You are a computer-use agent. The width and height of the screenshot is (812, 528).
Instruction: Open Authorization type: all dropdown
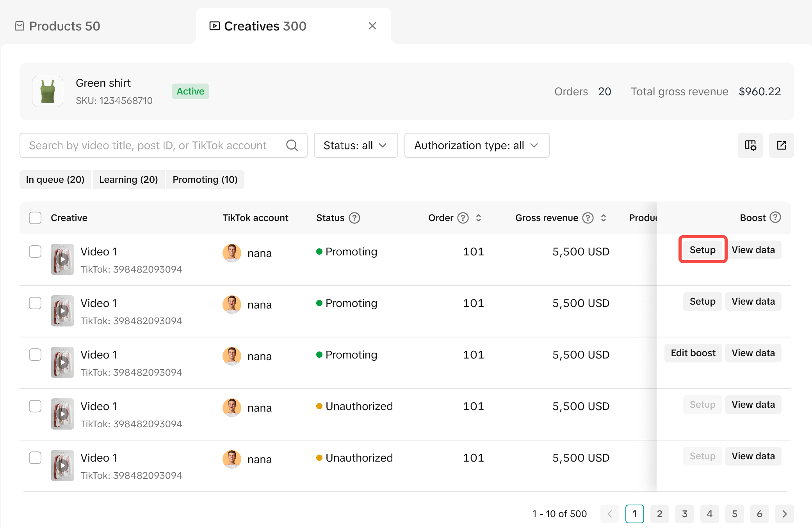pyautogui.click(x=477, y=145)
